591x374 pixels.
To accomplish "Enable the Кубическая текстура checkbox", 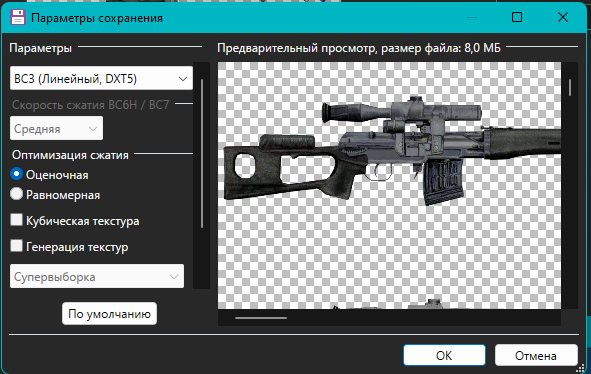I will 16,220.
